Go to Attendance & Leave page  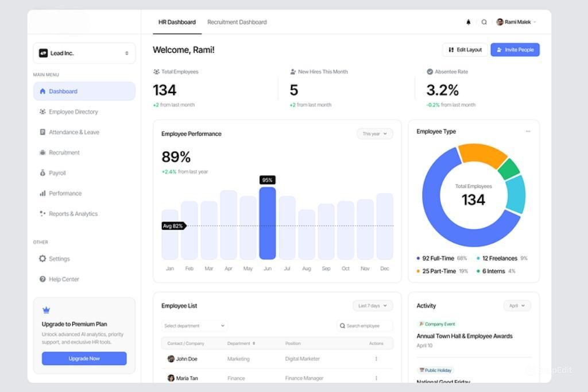tap(73, 132)
